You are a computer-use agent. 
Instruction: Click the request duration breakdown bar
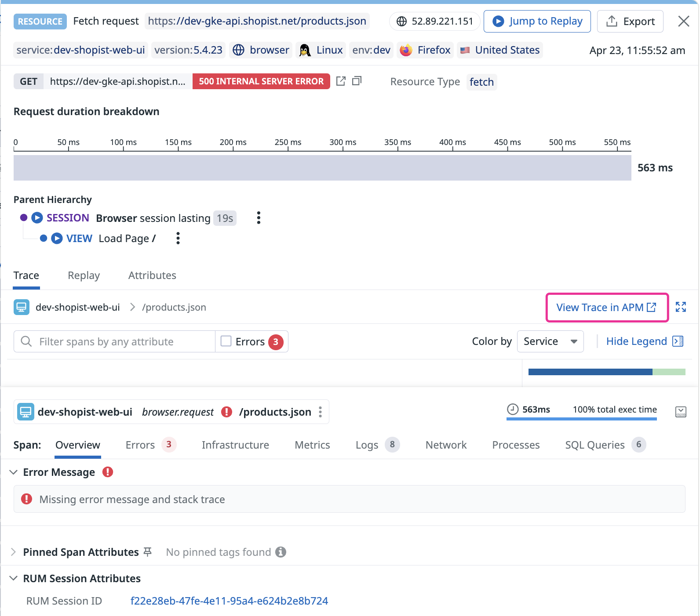322,168
